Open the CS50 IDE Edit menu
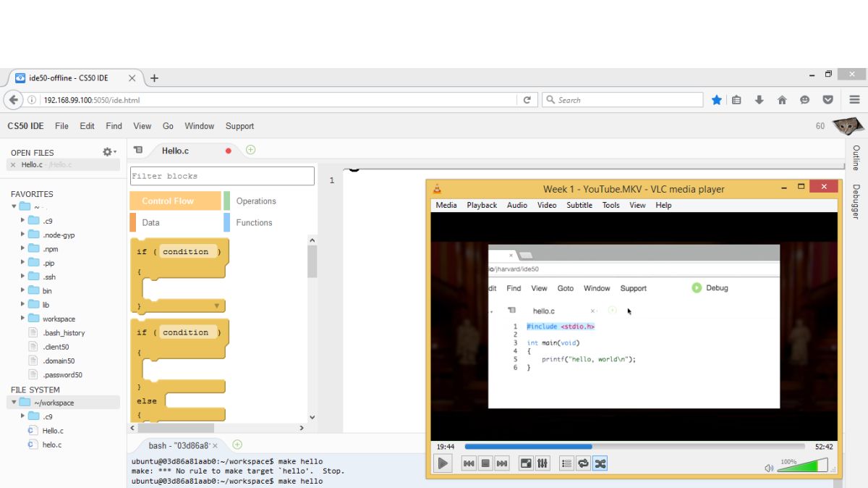 tap(87, 126)
